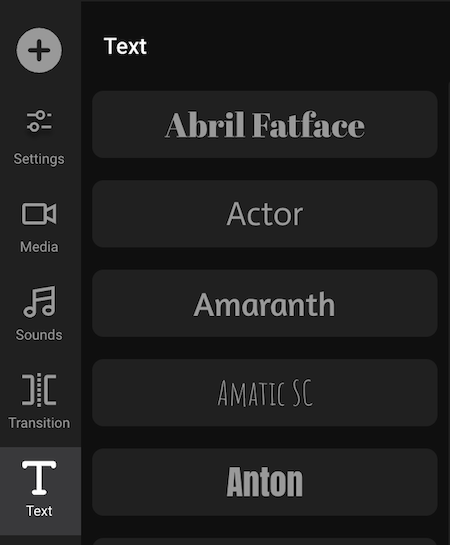Click the Text panel heading
The width and height of the screenshot is (450, 545).
(x=125, y=46)
